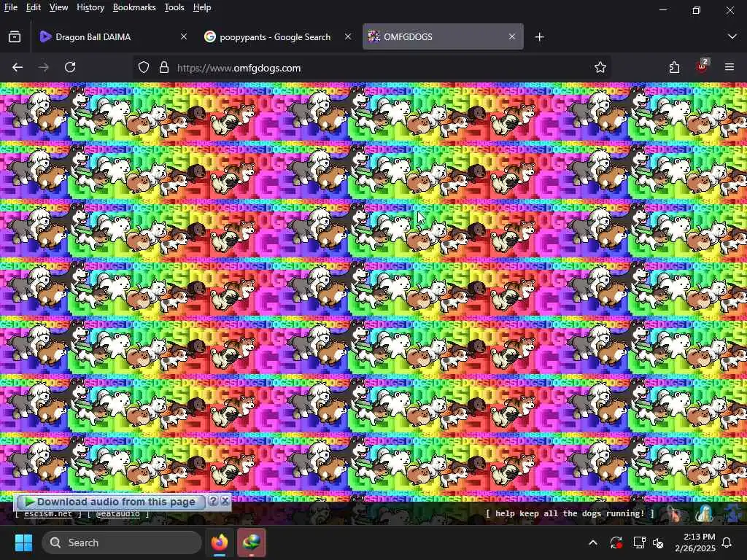Open the Edit menu
The image size is (747, 560).
point(33,7)
